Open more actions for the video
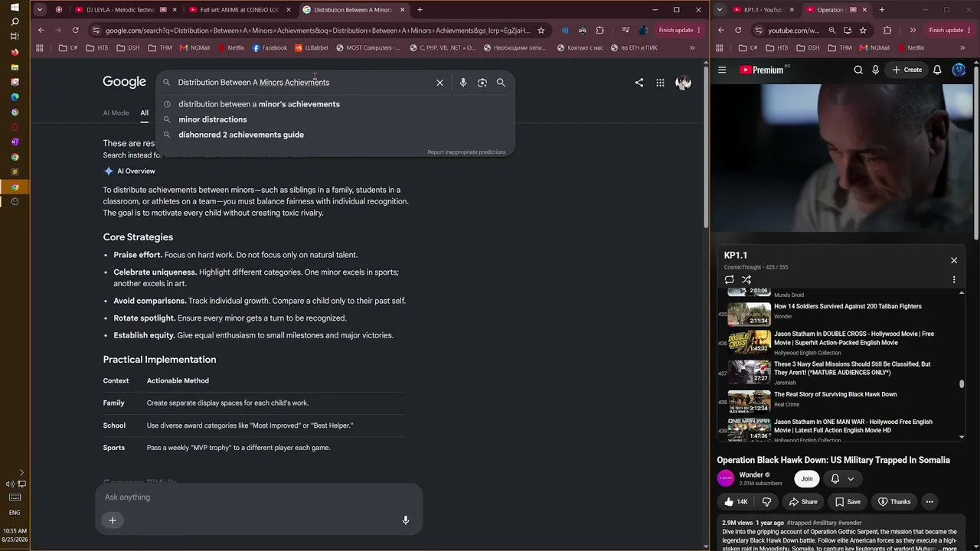Viewport: 980px width, 551px height. 929,502
